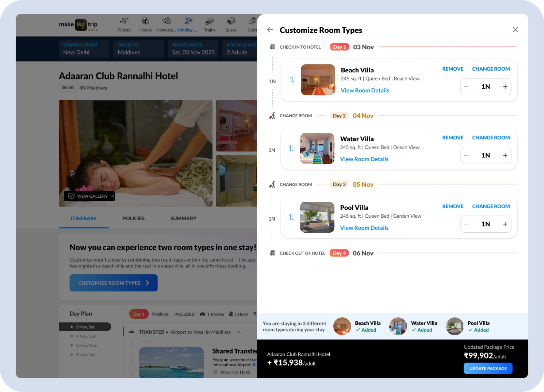Viewport: 544px width, 392px height.
Task: Select Water Villa round thumbnail in summary bar
Action: pyautogui.click(x=398, y=327)
